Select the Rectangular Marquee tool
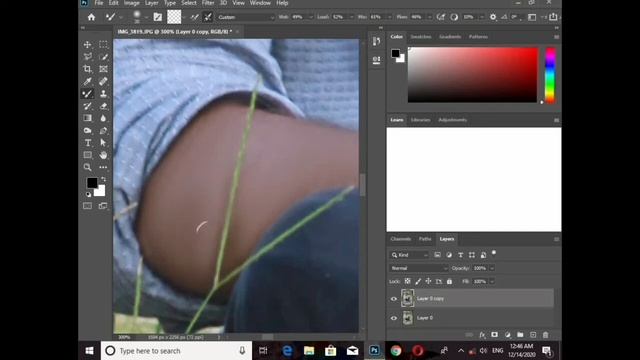640x360 pixels. point(103,44)
